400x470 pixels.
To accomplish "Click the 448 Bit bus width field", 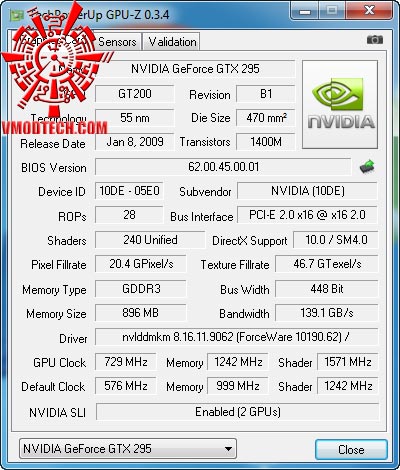I will point(327,289).
